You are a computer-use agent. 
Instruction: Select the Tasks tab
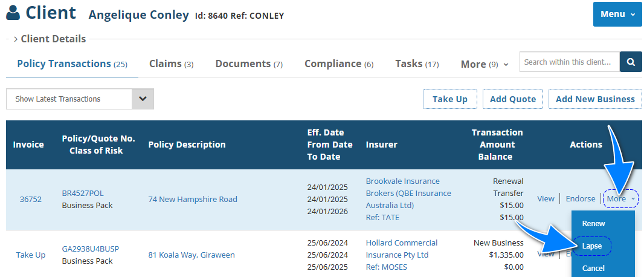tap(417, 64)
